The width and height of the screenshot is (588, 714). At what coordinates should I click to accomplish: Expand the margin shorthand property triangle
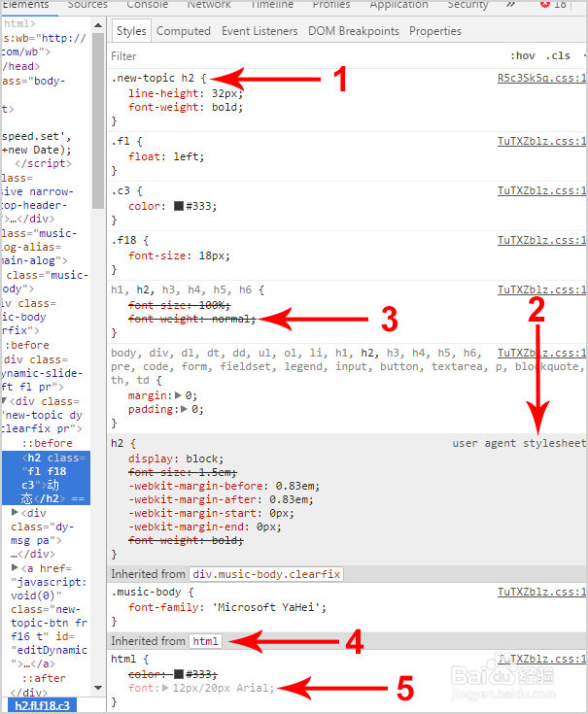coord(178,395)
